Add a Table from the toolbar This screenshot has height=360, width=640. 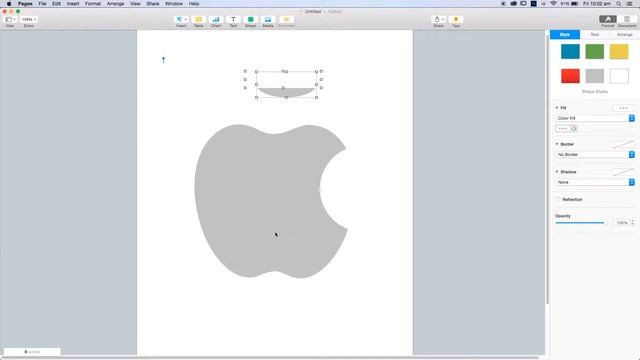pyautogui.click(x=198, y=19)
